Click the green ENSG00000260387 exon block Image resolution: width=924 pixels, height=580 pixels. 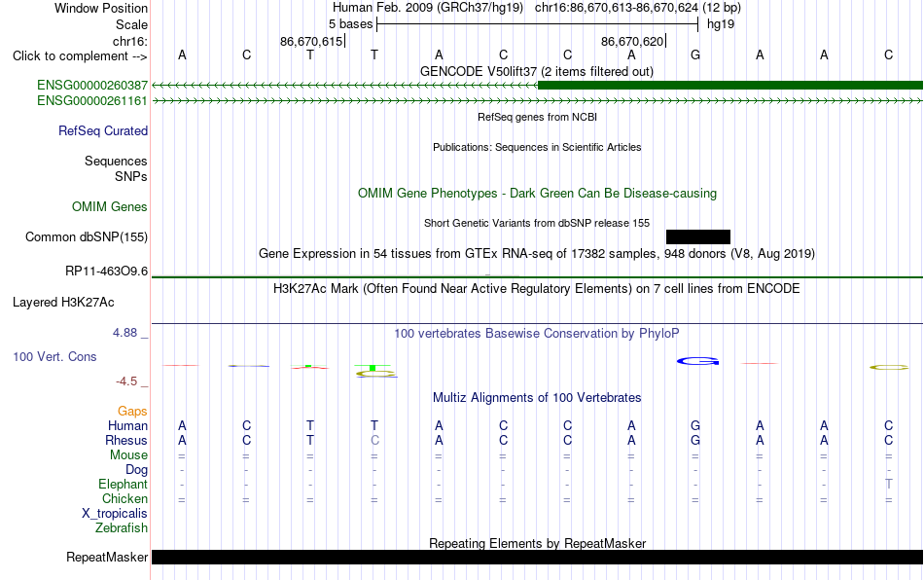coord(730,86)
